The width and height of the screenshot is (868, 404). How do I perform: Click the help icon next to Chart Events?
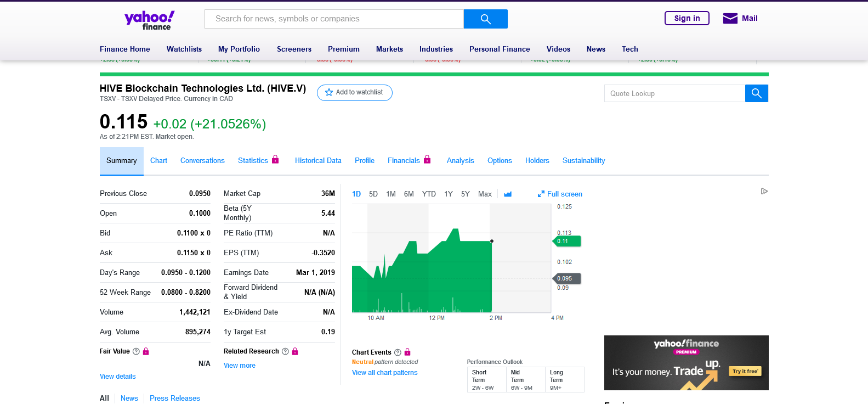click(398, 352)
